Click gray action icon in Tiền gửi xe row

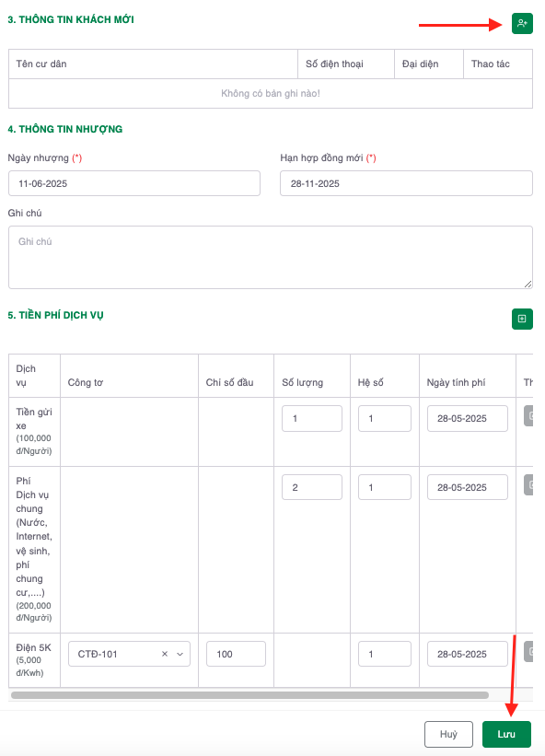(x=528, y=416)
